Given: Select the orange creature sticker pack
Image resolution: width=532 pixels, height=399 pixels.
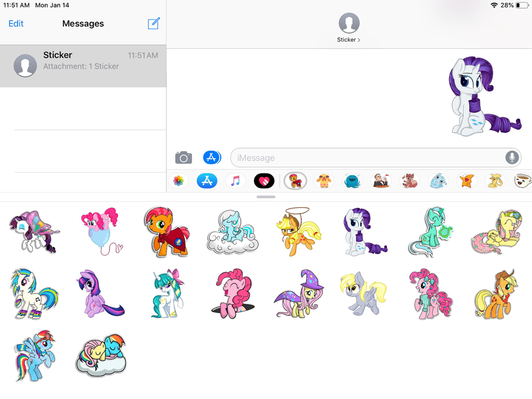Looking at the screenshot, I should 323,181.
